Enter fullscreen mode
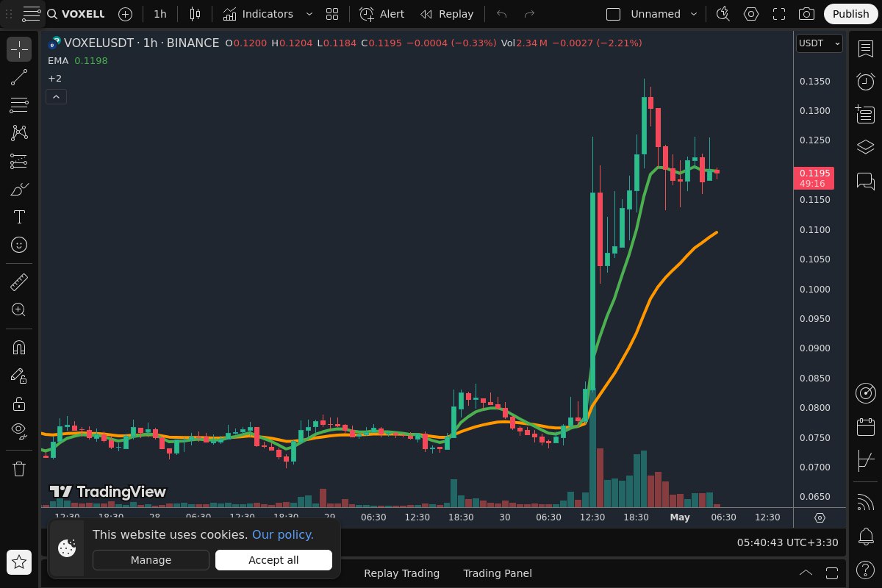 pos(779,14)
